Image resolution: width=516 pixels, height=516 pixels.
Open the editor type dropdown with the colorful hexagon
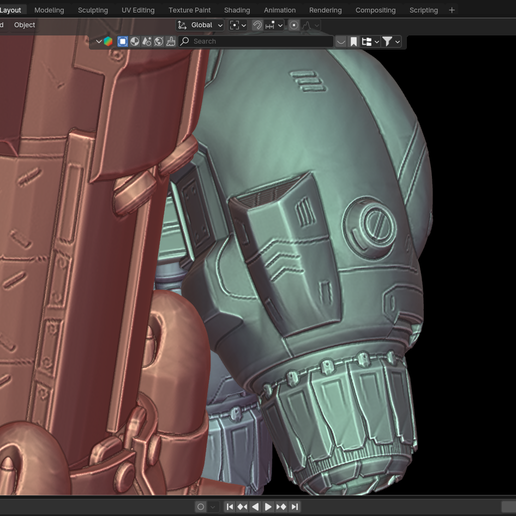104,42
